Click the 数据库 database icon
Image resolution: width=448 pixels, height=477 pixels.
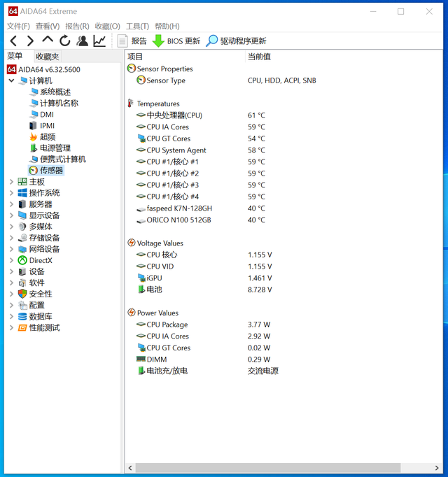(x=22, y=316)
